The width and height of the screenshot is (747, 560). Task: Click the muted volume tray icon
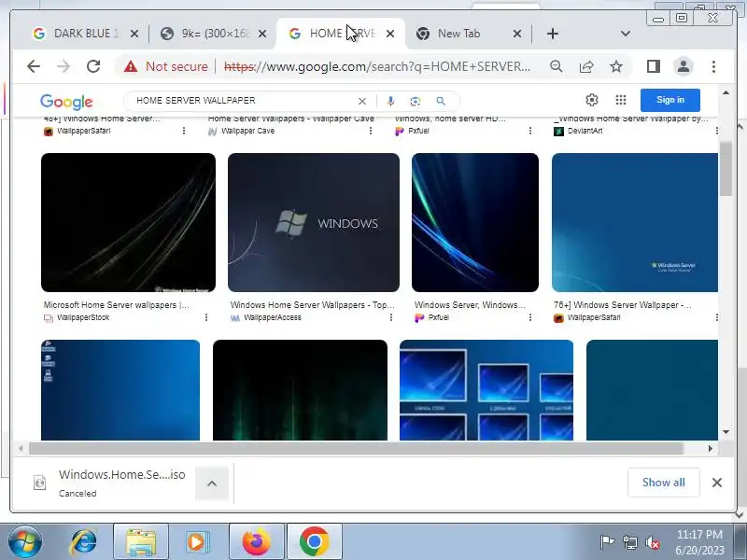tap(652, 542)
